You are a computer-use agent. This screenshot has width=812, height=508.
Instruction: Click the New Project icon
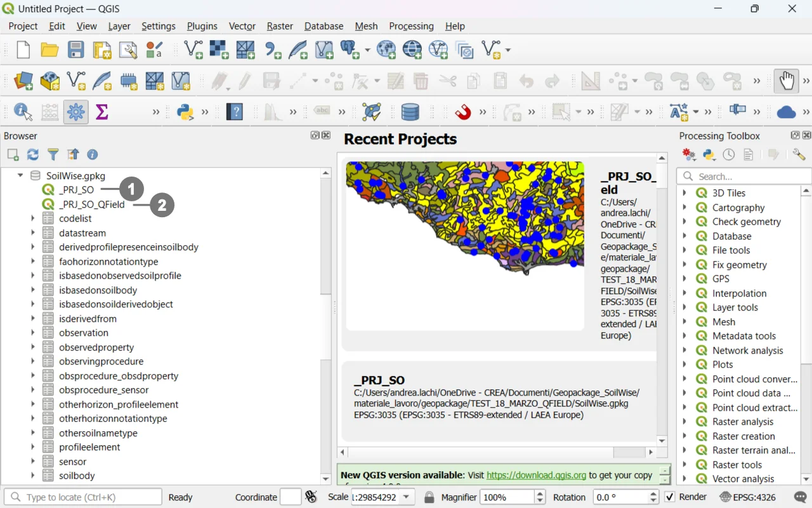pyautogui.click(x=23, y=50)
